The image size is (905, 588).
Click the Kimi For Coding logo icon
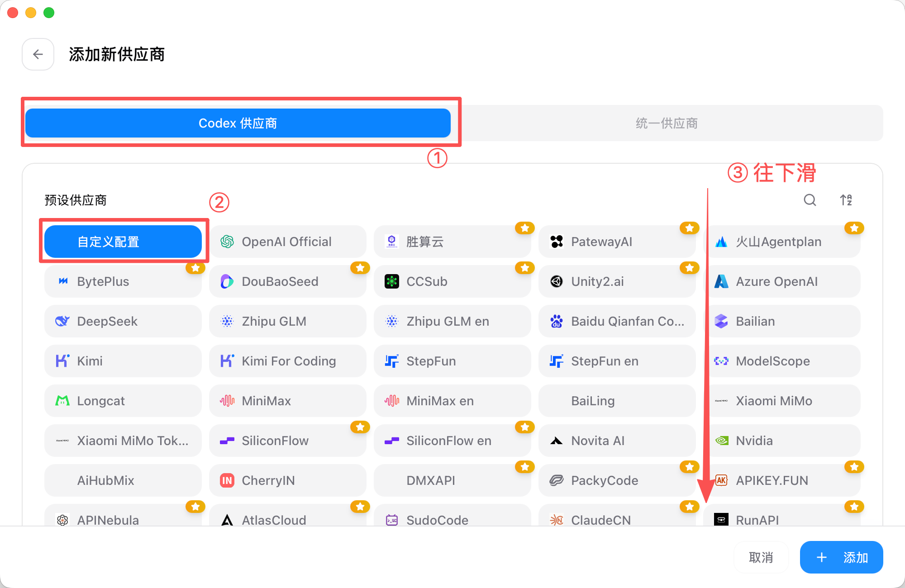click(x=227, y=361)
